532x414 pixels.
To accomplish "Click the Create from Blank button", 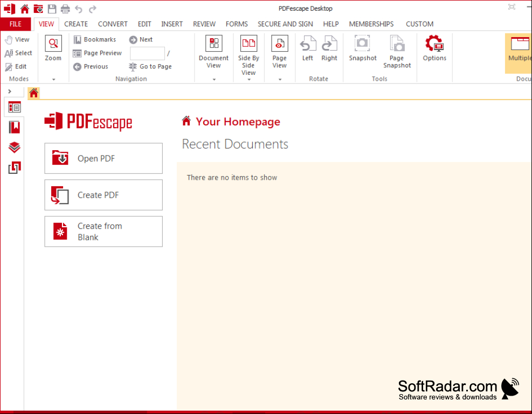I will click(x=103, y=231).
